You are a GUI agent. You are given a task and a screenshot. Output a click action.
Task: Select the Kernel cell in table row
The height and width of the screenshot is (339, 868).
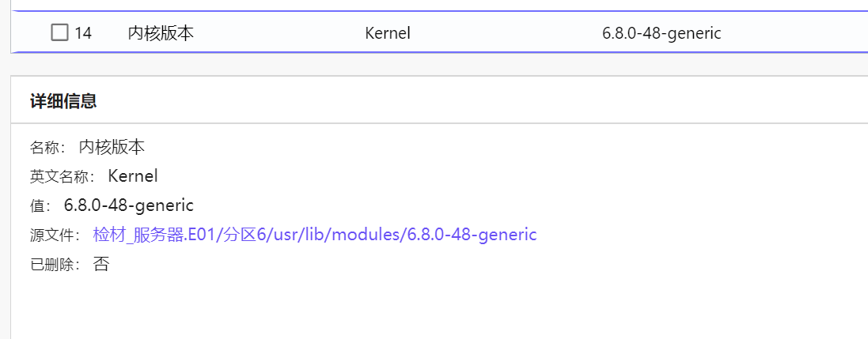click(x=388, y=33)
